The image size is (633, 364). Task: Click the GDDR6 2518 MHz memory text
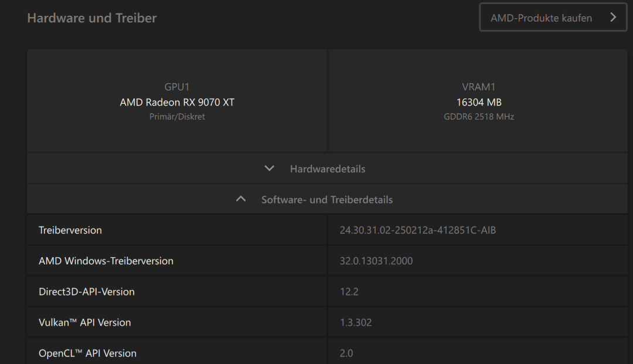click(x=479, y=117)
